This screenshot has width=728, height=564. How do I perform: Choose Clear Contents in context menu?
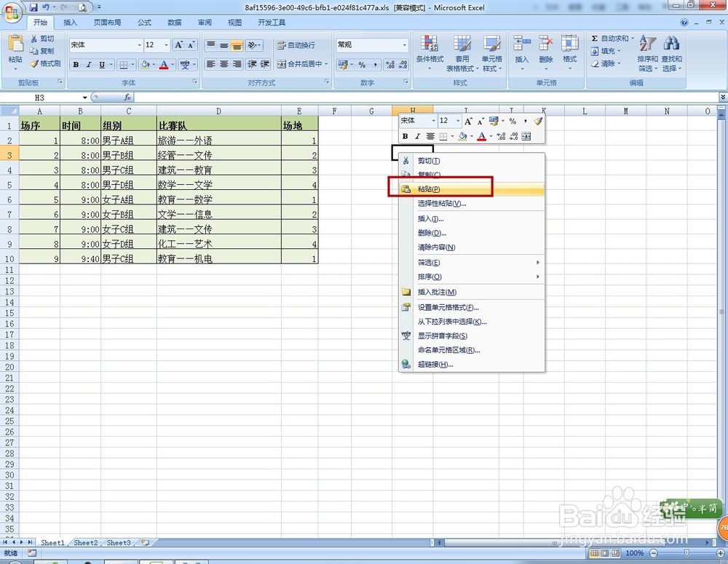click(471, 247)
